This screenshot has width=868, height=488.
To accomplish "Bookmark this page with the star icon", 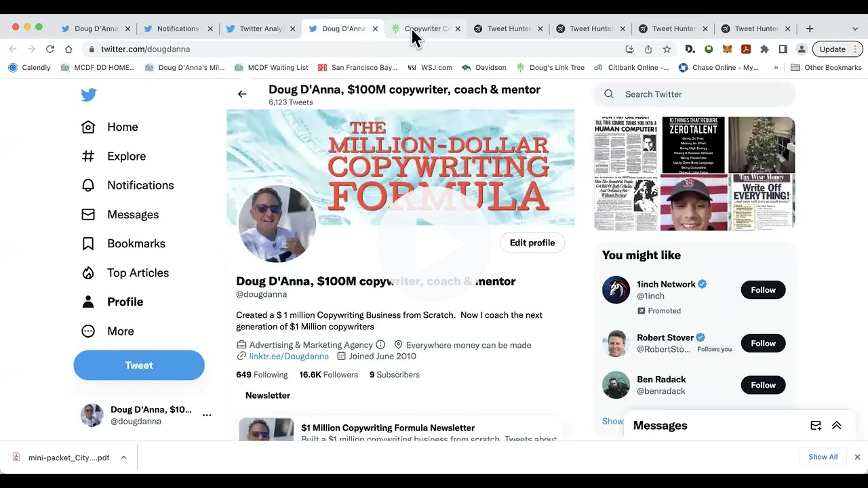I will pos(667,49).
